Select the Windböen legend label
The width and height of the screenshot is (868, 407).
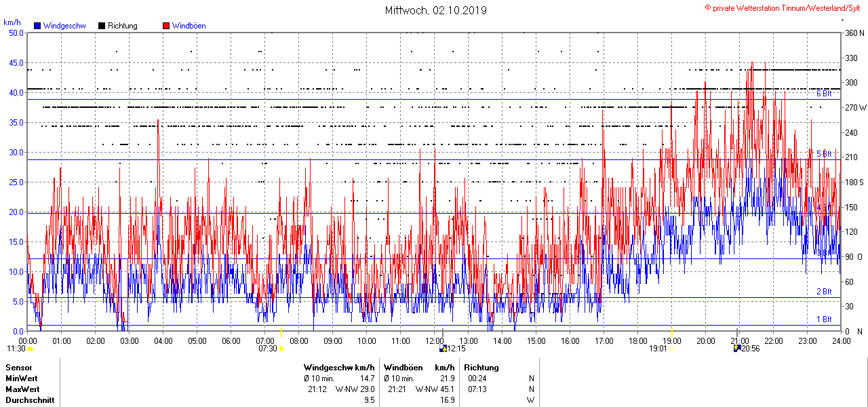(189, 26)
